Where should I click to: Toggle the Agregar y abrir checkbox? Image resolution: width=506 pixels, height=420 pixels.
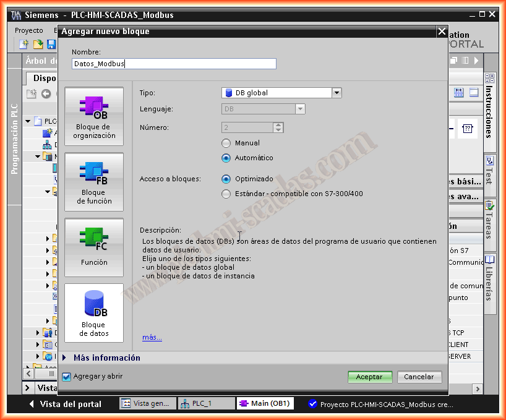[67, 376]
